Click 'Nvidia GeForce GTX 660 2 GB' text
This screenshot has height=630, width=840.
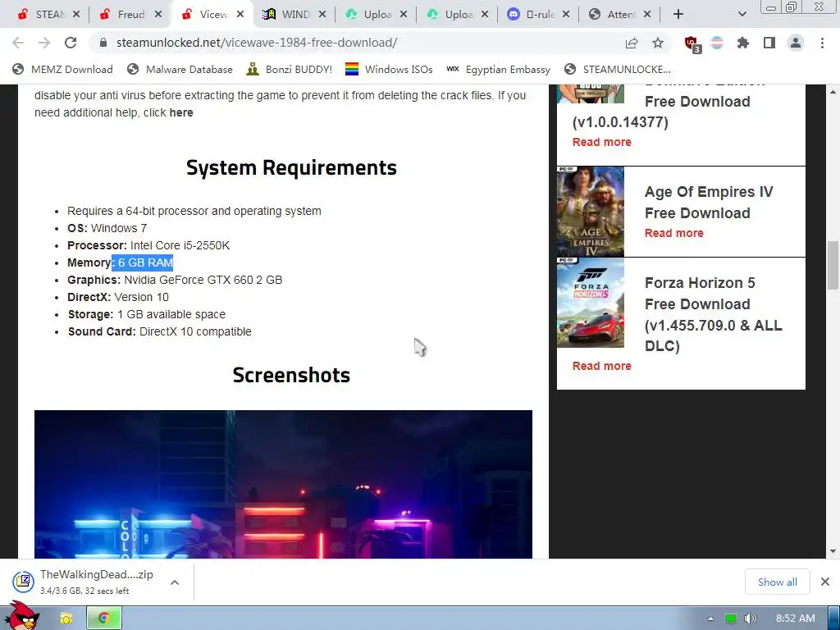[x=203, y=280]
